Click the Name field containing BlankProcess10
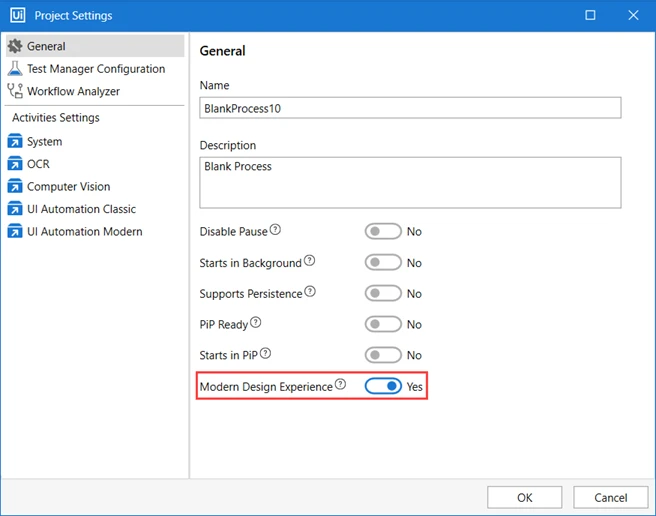The image size is (656, 516). [410, 108]
